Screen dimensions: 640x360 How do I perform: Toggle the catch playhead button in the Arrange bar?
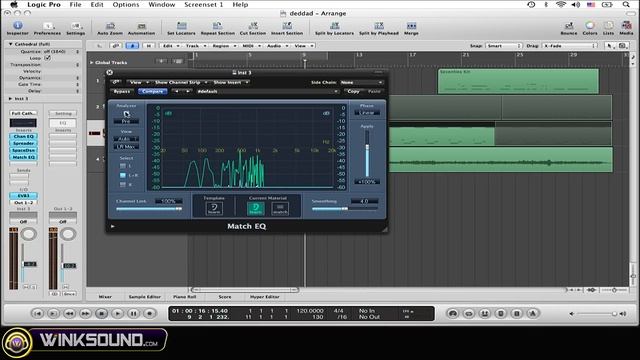(x=132, y=46)
